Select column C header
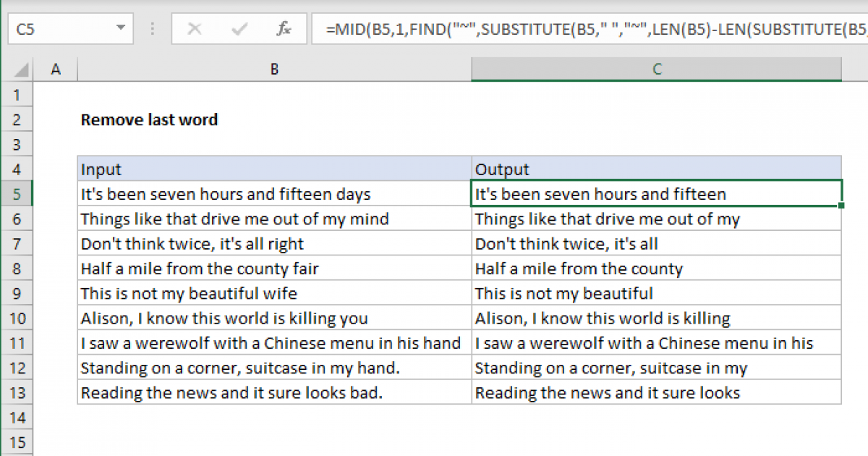 (656, 69)
